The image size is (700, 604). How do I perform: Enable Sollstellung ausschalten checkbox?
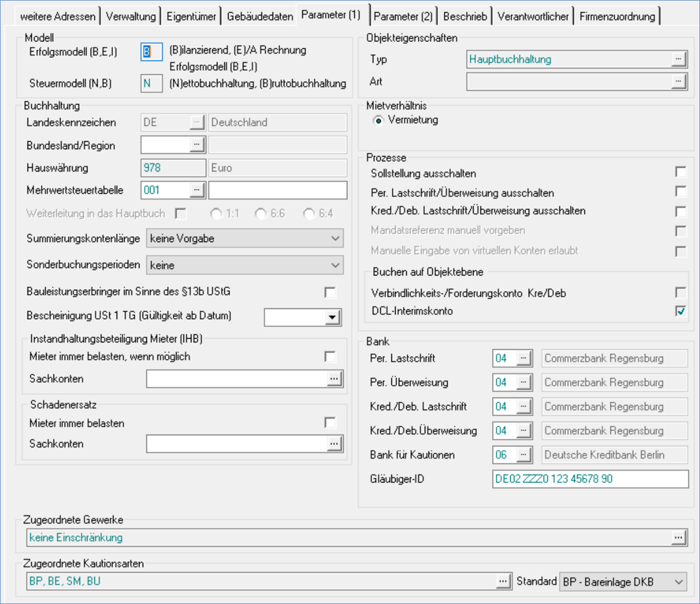click(680, 172)
